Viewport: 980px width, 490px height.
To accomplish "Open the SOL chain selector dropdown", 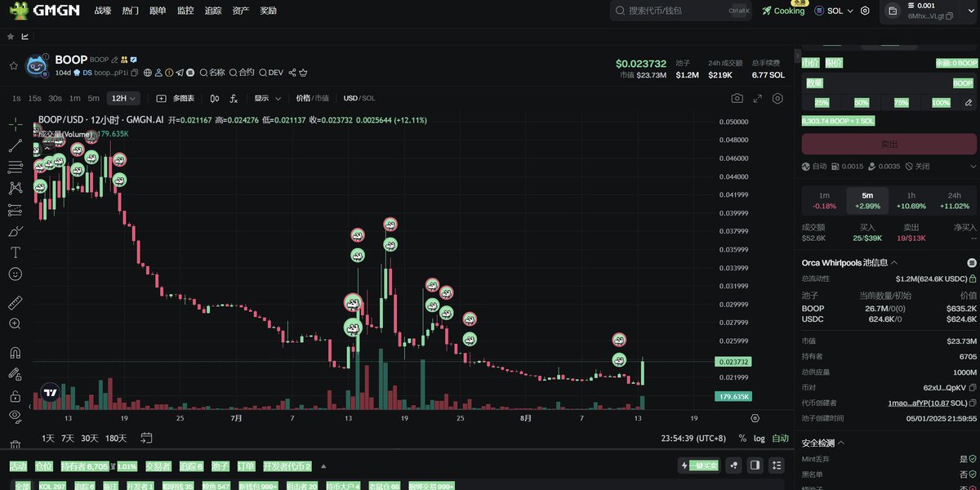I will [x=834, y=11].
